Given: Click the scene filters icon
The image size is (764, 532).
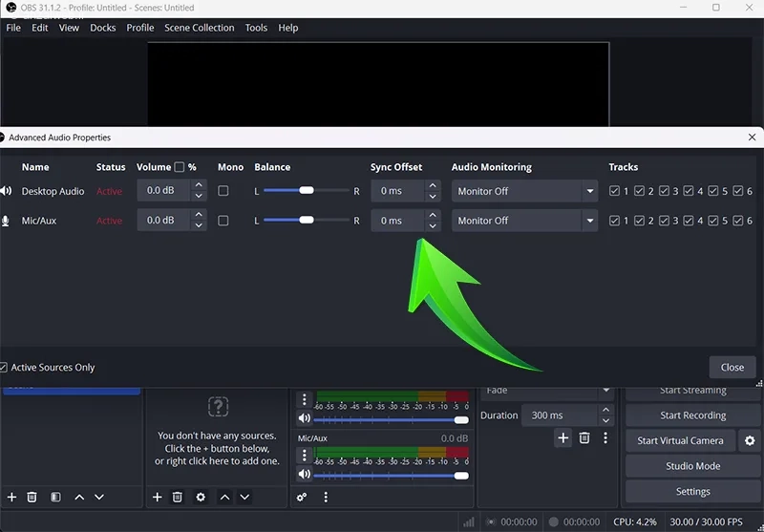Looking at the screenshot, I should pyautogui.click(x=55, y=497).
